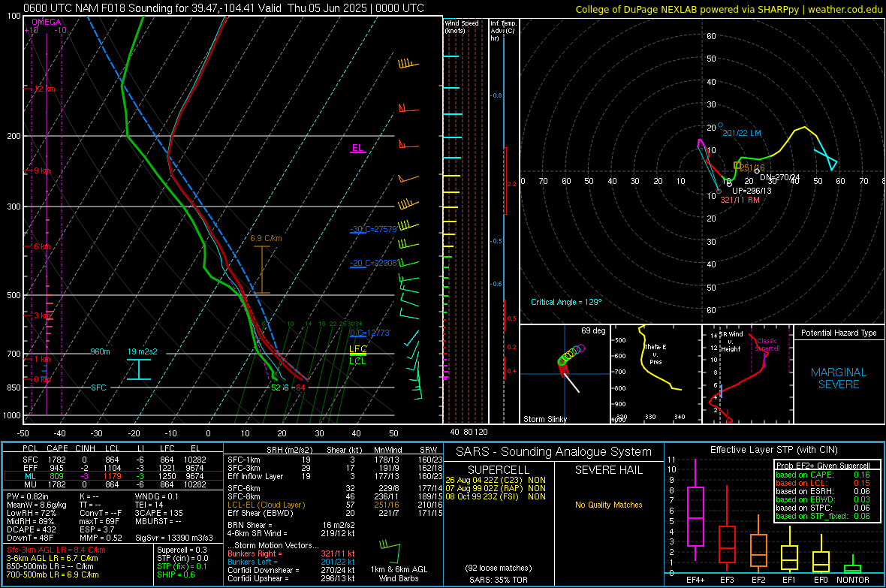Click the DCAPE = 432 value
Screen dimensions: 886x588
[x=31, y=529]
